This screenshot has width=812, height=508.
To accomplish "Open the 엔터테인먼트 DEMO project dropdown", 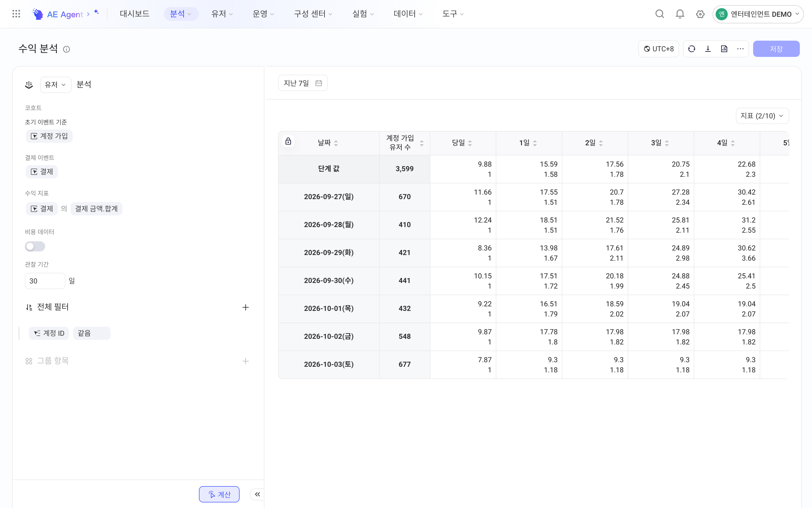I will pyautogui.click(x=758, y=14).
